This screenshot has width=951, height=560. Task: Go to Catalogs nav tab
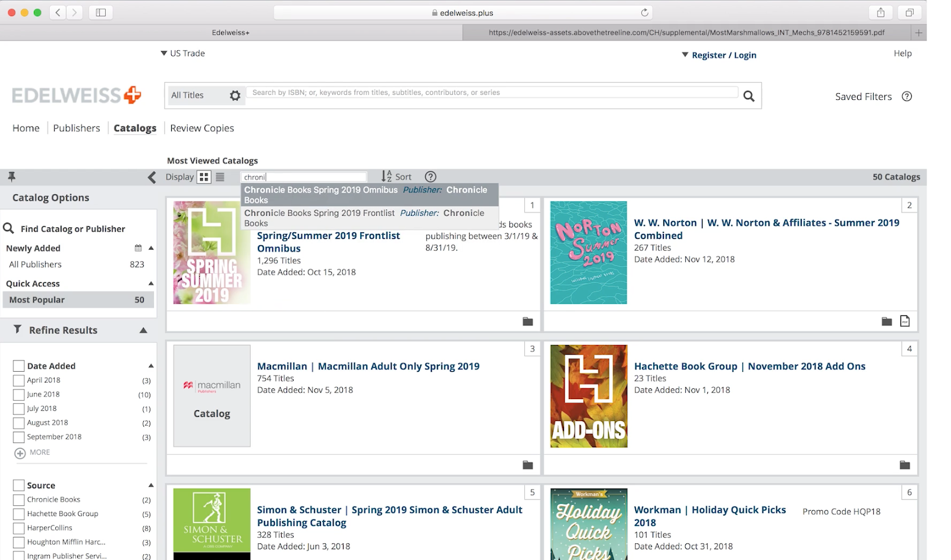[135, 128]
